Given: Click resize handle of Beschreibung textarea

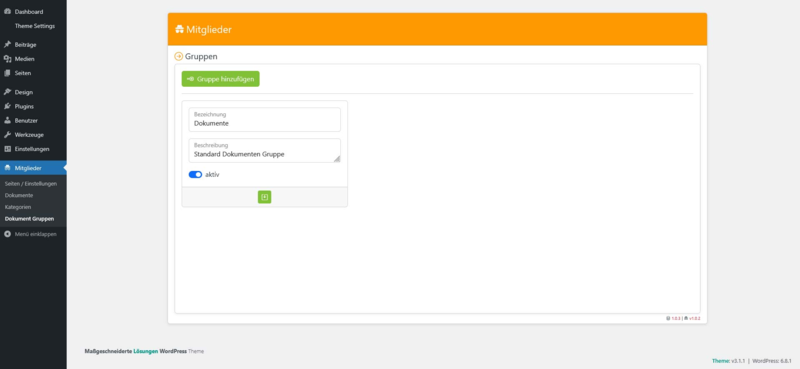Looking at the screenshot, I should coord(337,159).
